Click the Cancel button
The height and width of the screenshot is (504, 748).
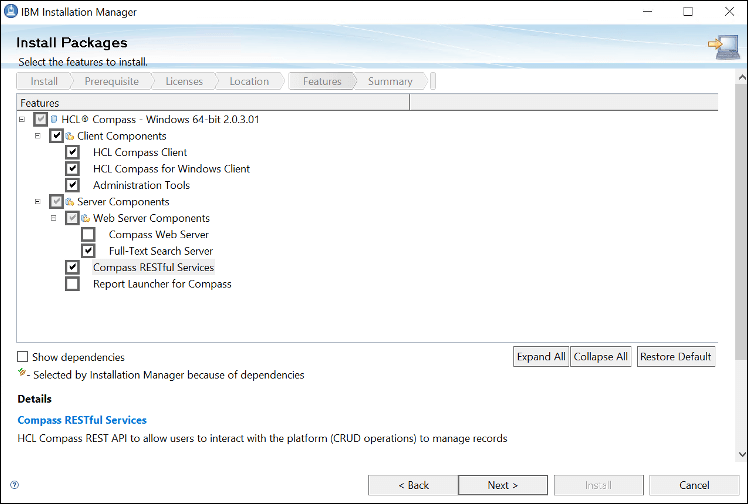pyautogui.click(x=694, y=485)
